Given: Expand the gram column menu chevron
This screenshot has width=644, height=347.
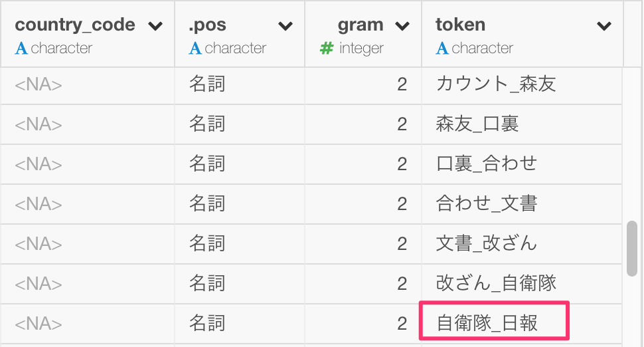Looking at the screenshot, I should (402, 27).
